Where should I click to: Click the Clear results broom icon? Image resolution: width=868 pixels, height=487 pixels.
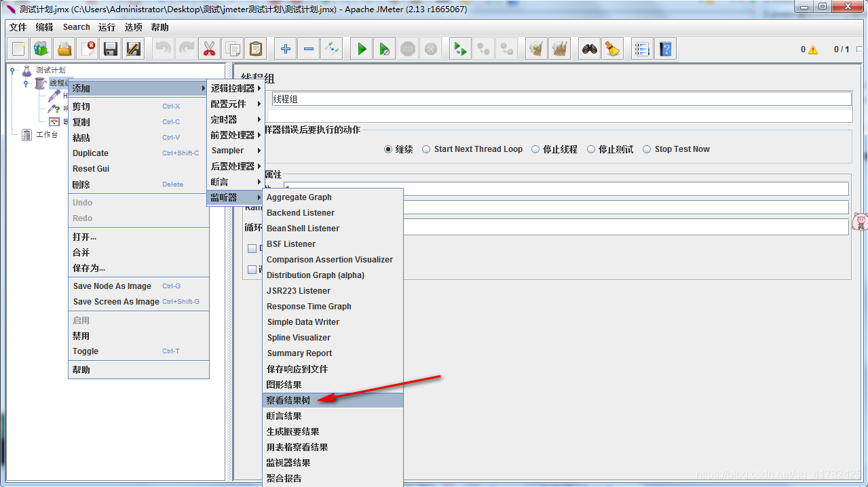(x=536, y=49)
